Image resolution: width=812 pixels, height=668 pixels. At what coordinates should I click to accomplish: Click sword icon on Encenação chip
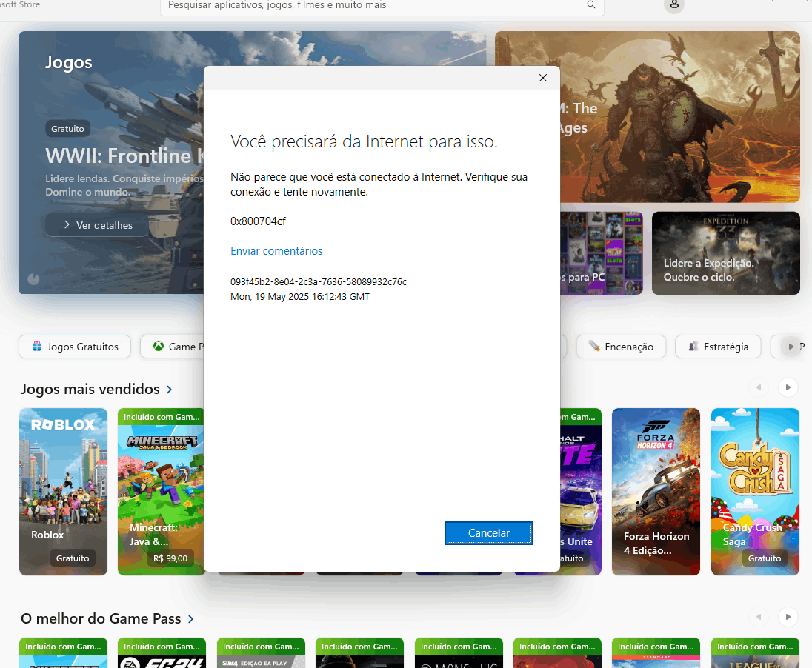click(x=594, y=346)
